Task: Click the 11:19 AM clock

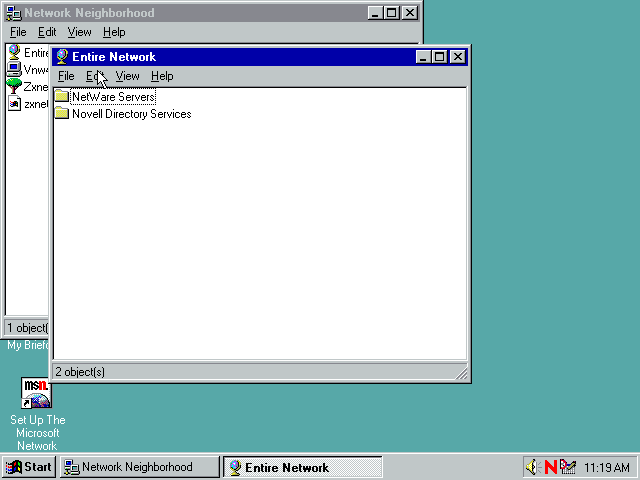Action: (x=607, y=467)
